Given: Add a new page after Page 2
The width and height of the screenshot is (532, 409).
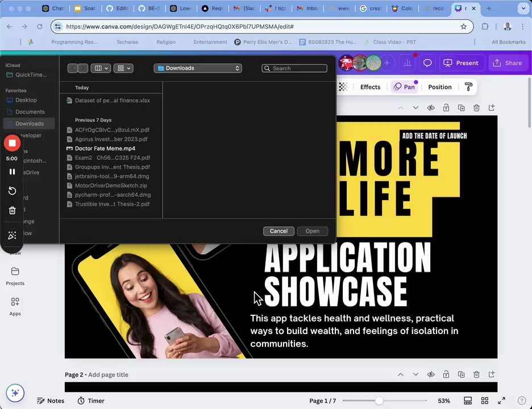Looking at the screenshot, I should click(492, 374).
